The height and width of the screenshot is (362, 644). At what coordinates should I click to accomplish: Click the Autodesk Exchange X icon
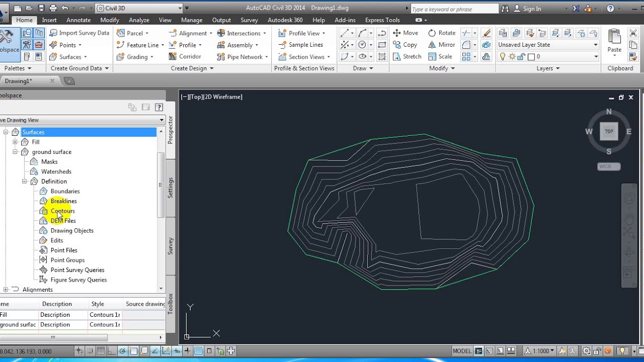tap(576, 9)
